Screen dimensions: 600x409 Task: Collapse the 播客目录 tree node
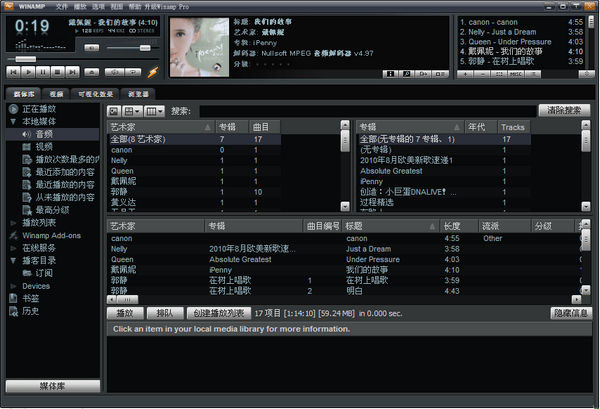click(x=13, y=261)
